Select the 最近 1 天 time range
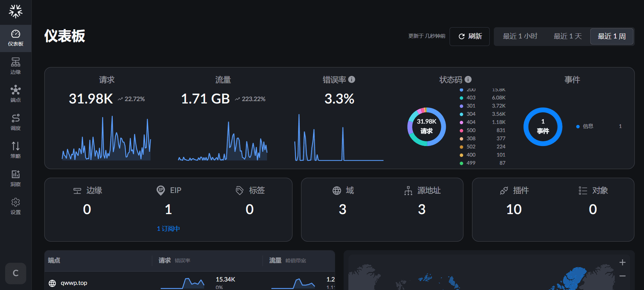Viewport: 644px width, 290px height. (x=568, y=36)
